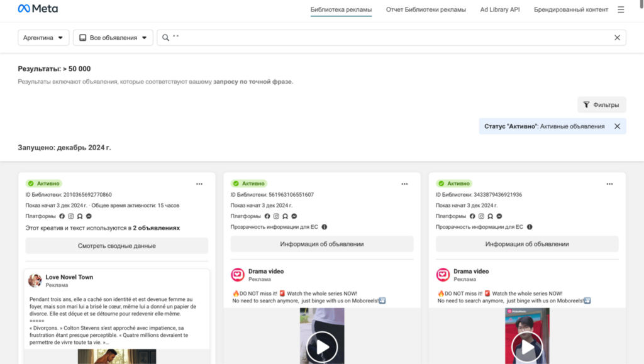Viewport: 644px width, 364px height.
Task: Open more options on ad 3433879436921936
Action: (609, 184)
